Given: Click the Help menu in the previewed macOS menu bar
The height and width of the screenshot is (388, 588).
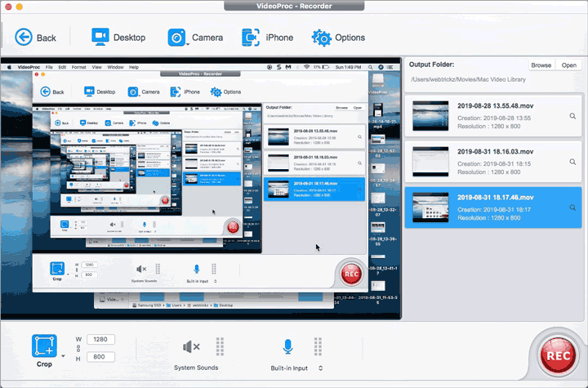Looking at the screenshot, I should 134,67.
